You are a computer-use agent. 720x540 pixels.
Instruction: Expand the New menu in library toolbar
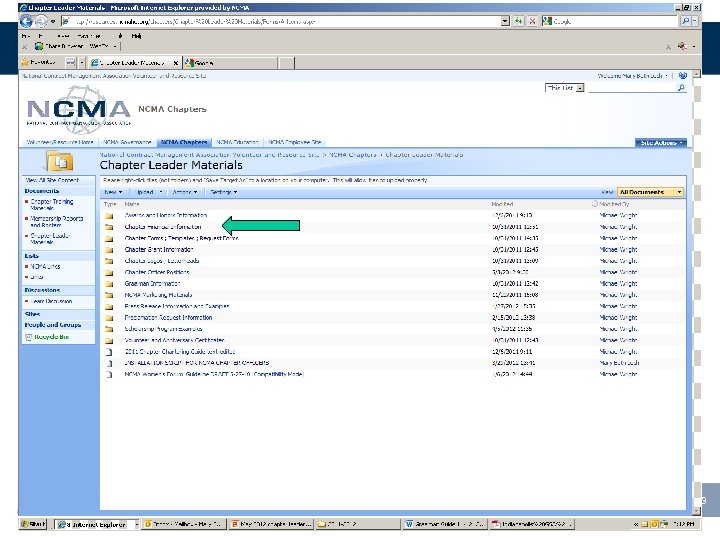click(x=113, y=192)
